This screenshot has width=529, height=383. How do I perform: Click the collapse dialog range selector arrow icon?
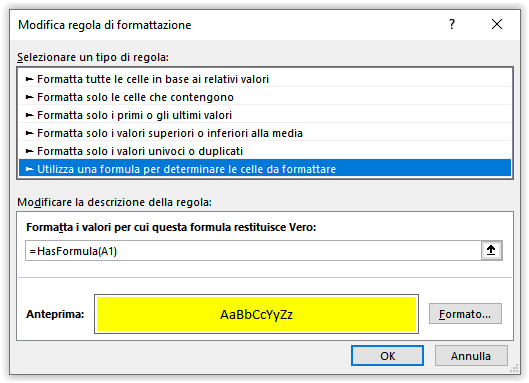click(x=491, y=250)
